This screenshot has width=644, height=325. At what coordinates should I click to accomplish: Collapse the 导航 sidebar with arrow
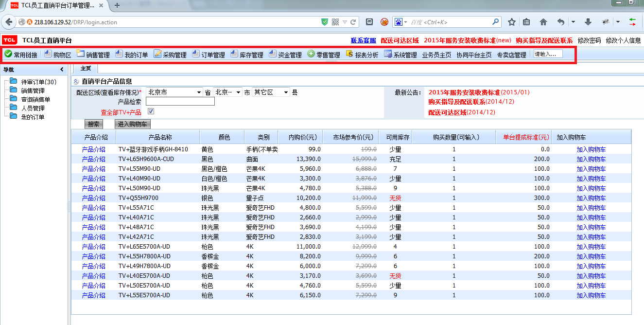pyautogui.click(x=62, y=70)
